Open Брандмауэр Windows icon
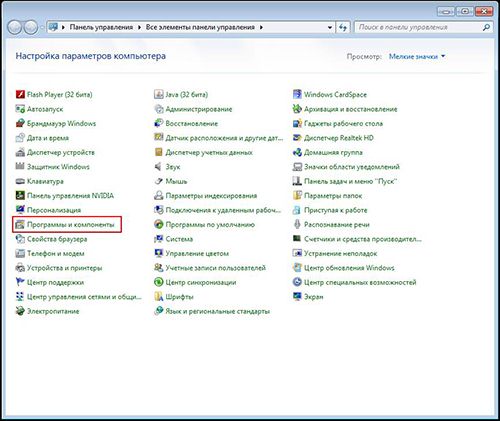Image resolution: width=500 pixels, height=421 pixels. [20, 123]
